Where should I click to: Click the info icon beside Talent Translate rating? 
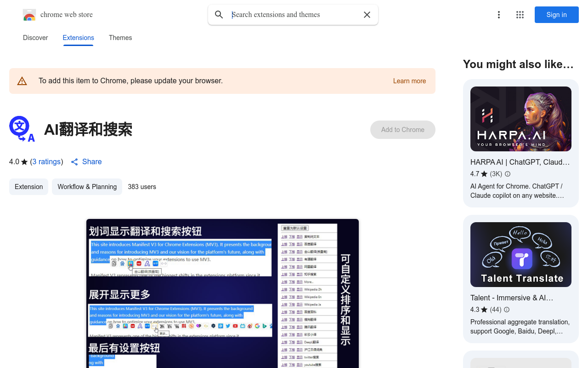click(x=506, y=310)
